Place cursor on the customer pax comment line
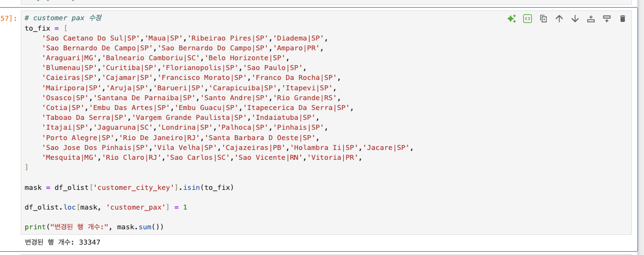The width and height of the screenshot is (644, 255). [x=63, y=18]
